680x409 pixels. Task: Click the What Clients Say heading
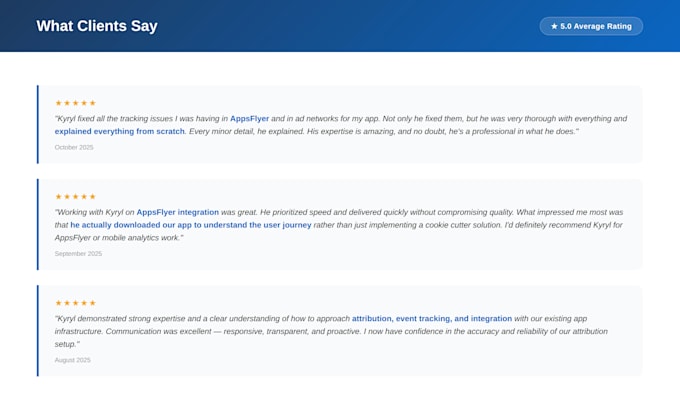pos(97,26)
